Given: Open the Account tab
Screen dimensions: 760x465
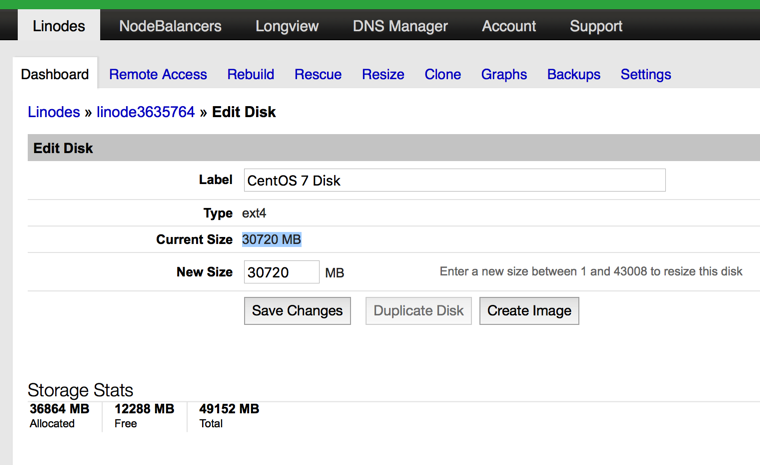Looking at the screenshot, I should pos(509,26).
